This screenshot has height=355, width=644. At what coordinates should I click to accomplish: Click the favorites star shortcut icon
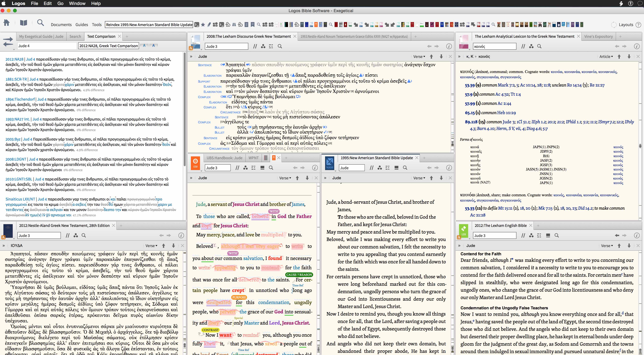203,25
